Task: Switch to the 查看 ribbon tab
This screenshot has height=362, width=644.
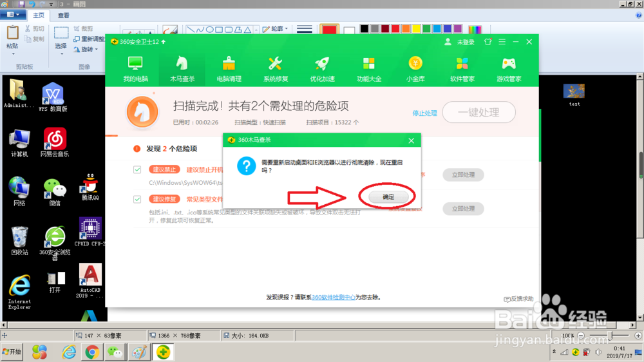Action: (63, 15)
